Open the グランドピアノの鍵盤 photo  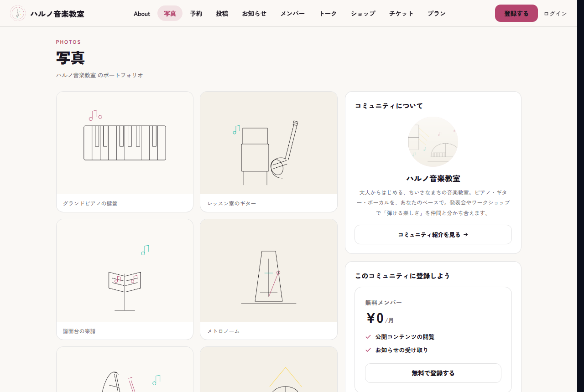tap(125, 143)
